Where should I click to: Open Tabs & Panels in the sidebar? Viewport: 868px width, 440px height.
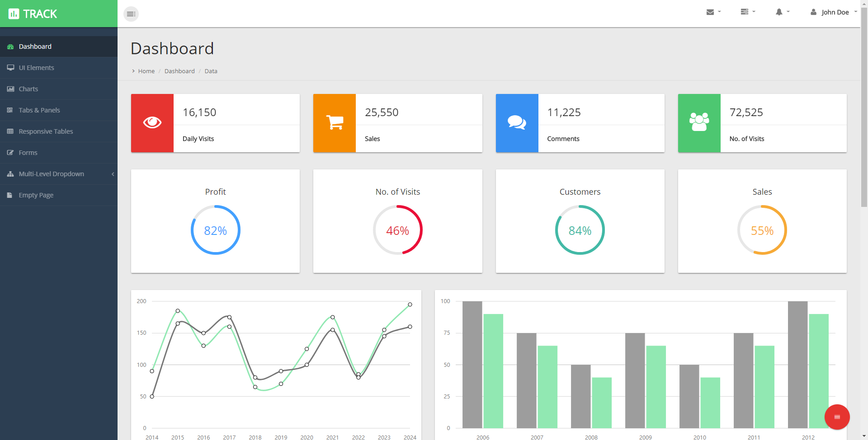59,110
